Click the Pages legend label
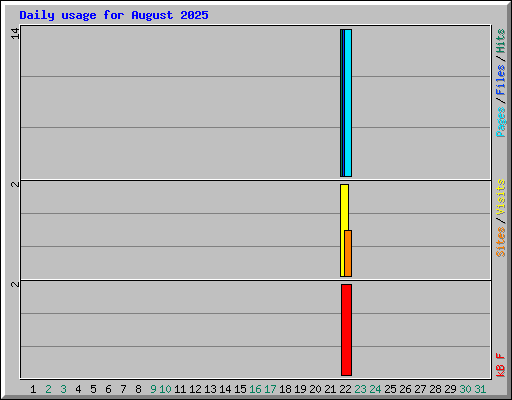This screenshot has width=512, height=400. [x=501, y=122]
